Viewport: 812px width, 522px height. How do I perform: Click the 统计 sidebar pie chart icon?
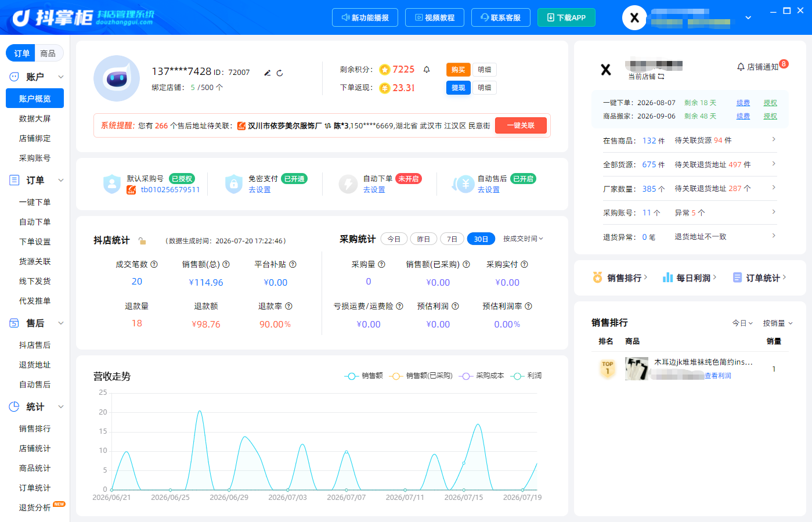15,406
